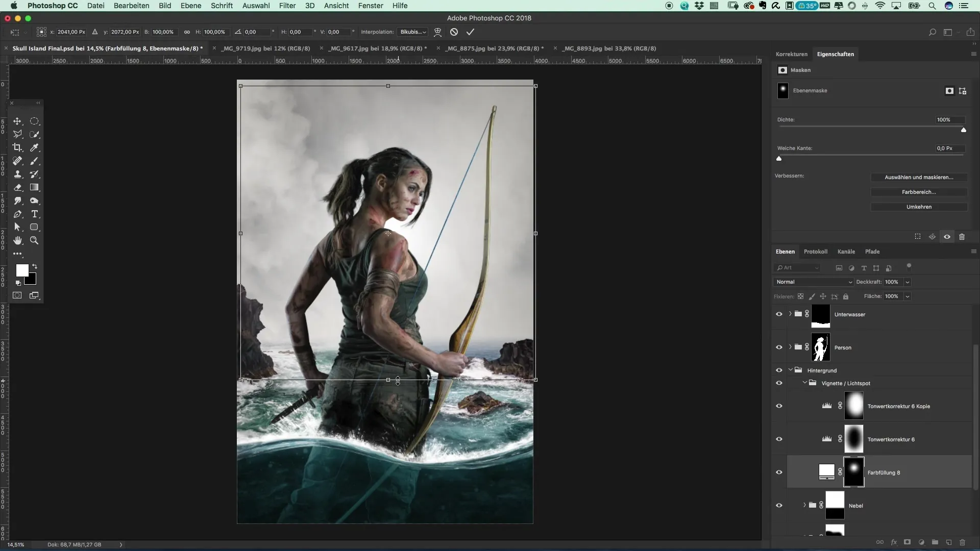Switch to the Kanäle tab
This screenshot has width=980, height=551.
846,252
